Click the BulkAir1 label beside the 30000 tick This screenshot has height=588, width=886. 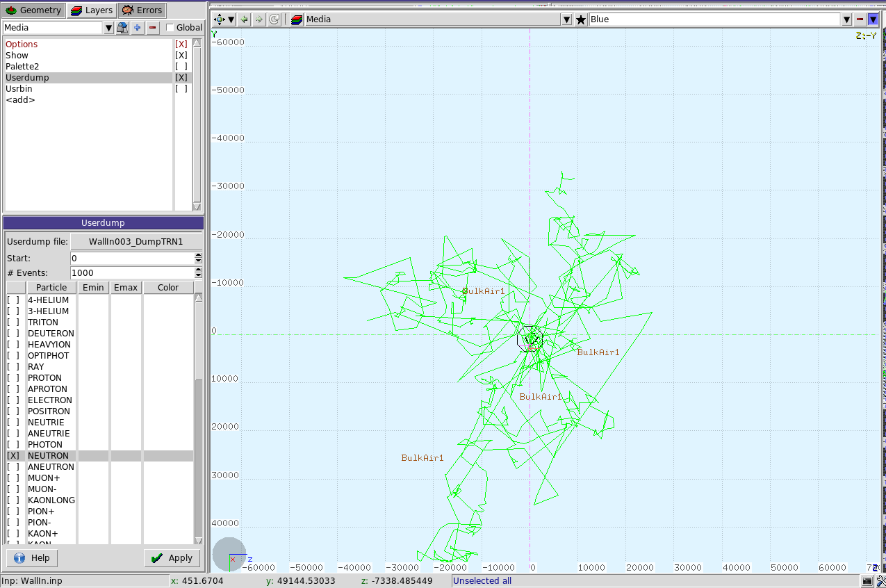coord(423,458)
